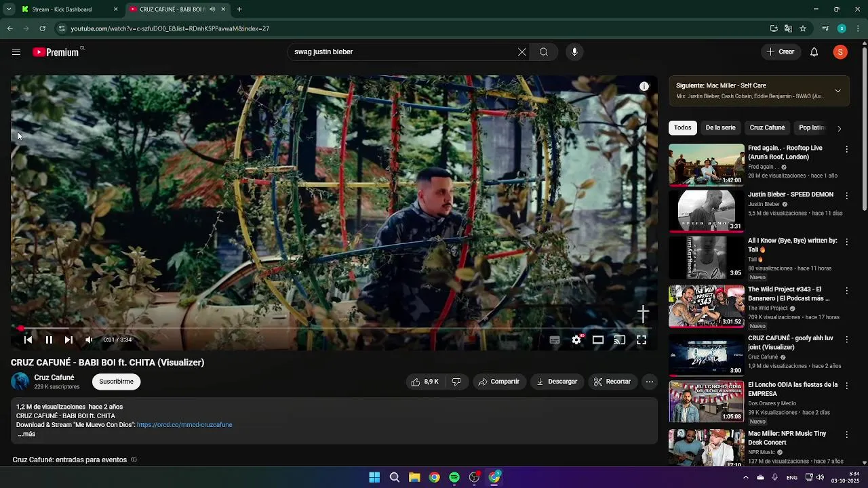This screenshot has height=488, width=868.
Task: Open Fred again Rooftop Live thumbnail
Action: coord(706,164)
